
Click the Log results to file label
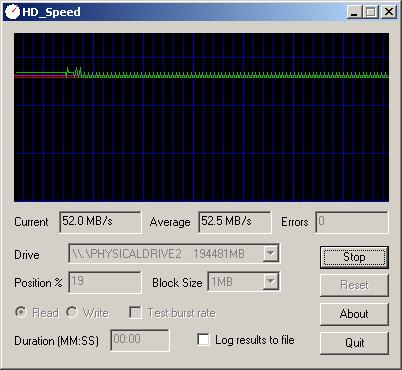pos(255,340)
